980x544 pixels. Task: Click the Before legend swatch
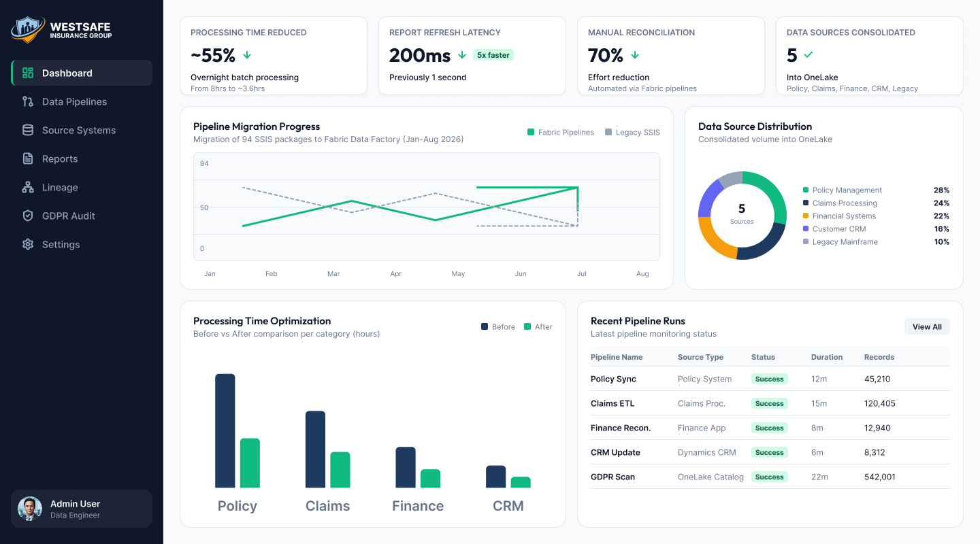485,327
